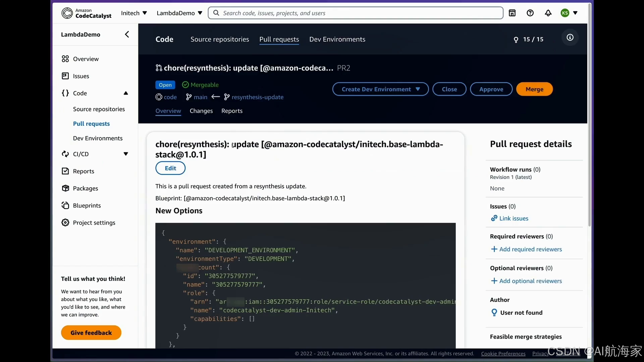Image resolution: width=644 pixels, height=362 pixels.
Task: Select the pull request Overview tab
Action: coord(168,111)
